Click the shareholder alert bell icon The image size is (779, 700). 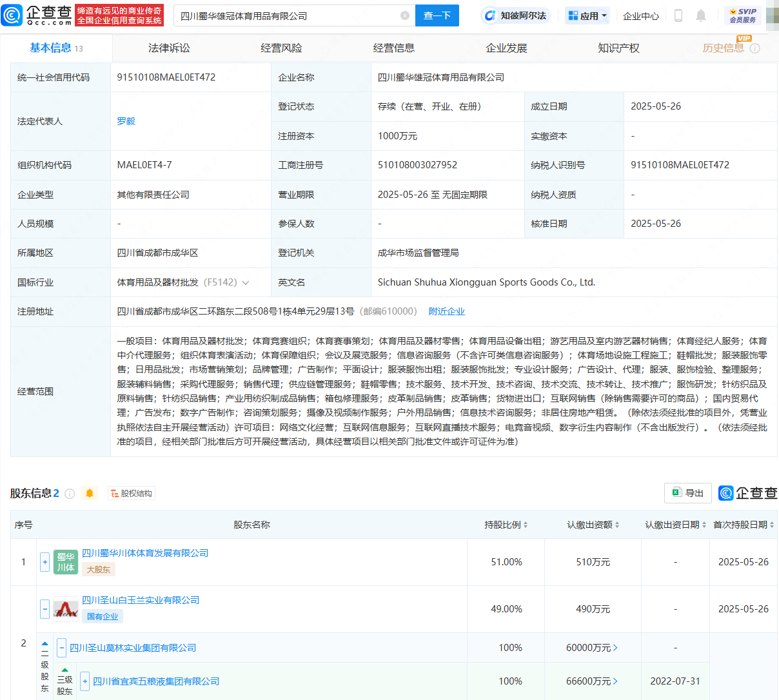[x=90, y=494]
